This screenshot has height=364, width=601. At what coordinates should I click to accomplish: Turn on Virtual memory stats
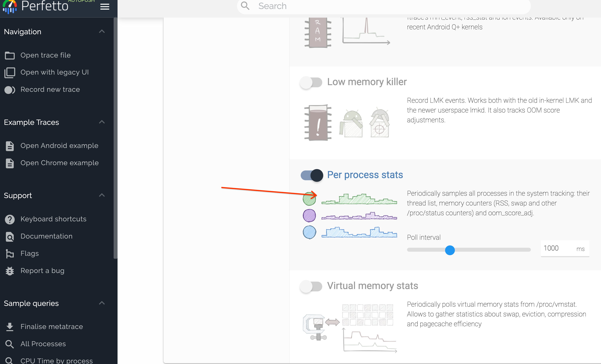click(x=311, y=287)
